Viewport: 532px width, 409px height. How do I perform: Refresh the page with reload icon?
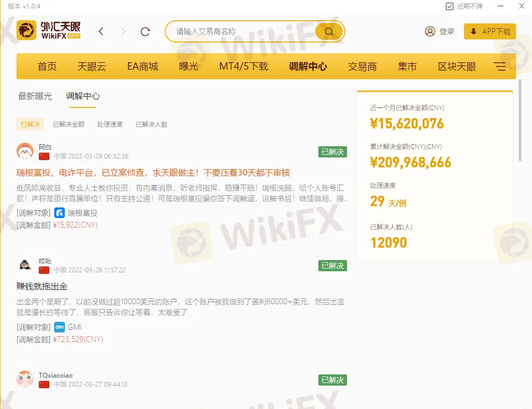(145, 31)
